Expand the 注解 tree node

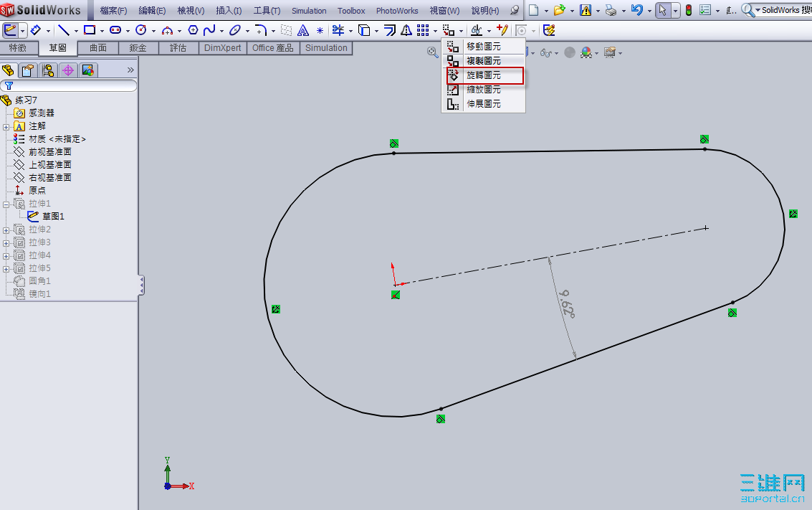6,126
